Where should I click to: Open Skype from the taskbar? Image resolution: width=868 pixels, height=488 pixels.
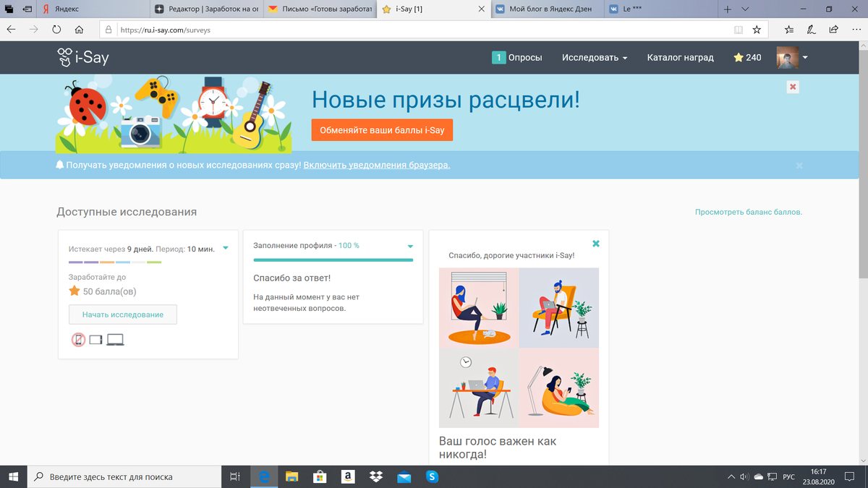(432, 476)
